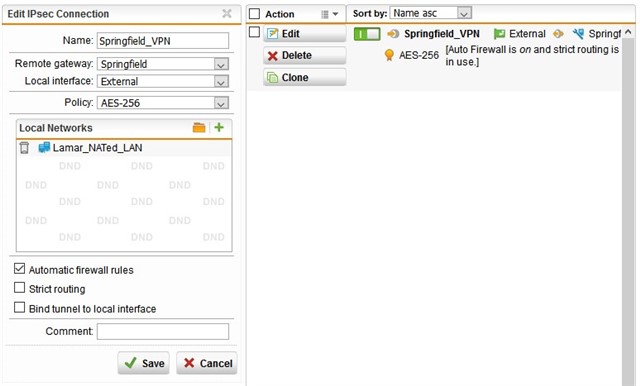Expand the Action menu arrow
The height and width of the screenshot is (386, 640).
336,14
